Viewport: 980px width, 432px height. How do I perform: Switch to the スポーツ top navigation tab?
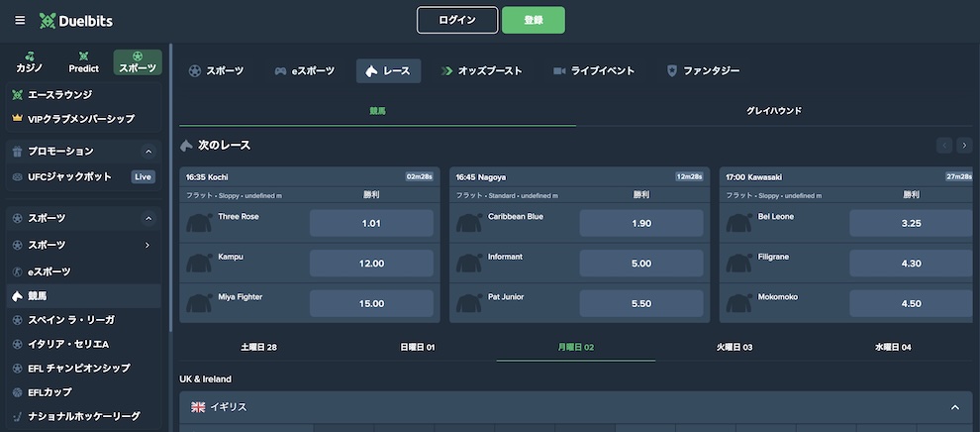click(216, 71)
